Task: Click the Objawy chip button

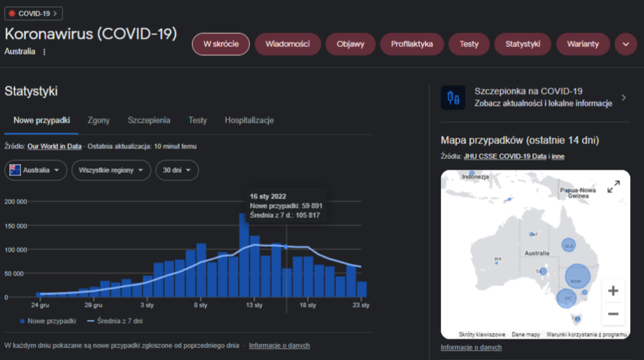Action: pyautogui.click(x=351, y=45)
